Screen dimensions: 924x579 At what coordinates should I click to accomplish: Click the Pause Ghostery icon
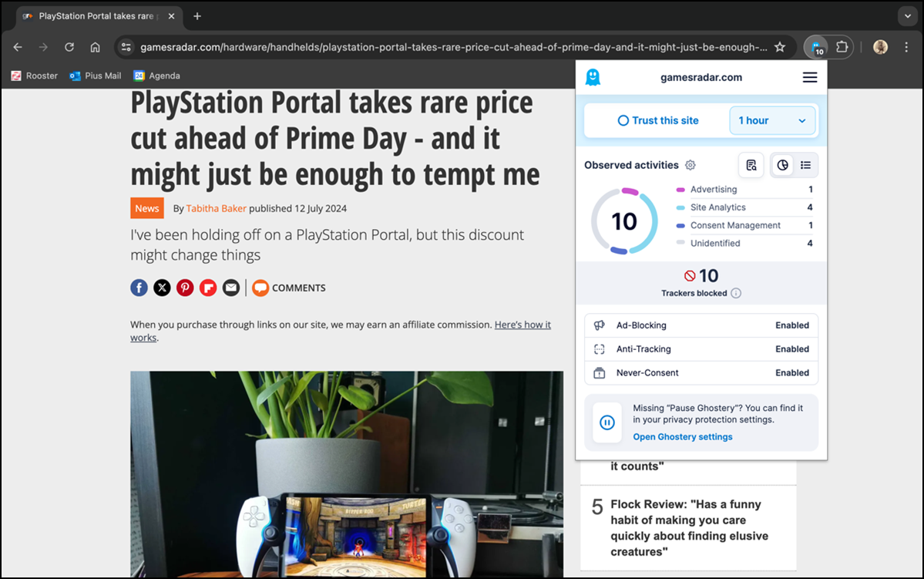pyautogui.click(x=607, y=422)
